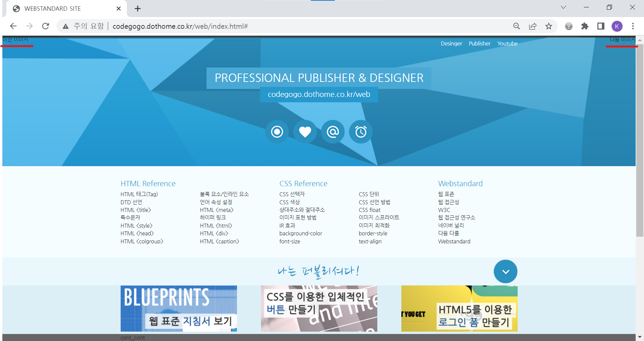Open a new browser tab
Image resolution: width=644 pixels, height=341 pixels.
(138, 9)
